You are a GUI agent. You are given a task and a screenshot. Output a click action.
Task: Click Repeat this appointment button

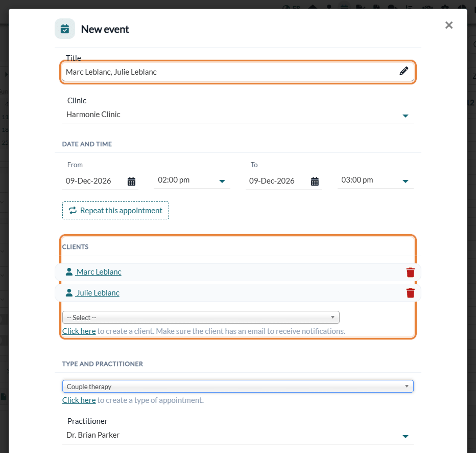[x=115, y=210]
